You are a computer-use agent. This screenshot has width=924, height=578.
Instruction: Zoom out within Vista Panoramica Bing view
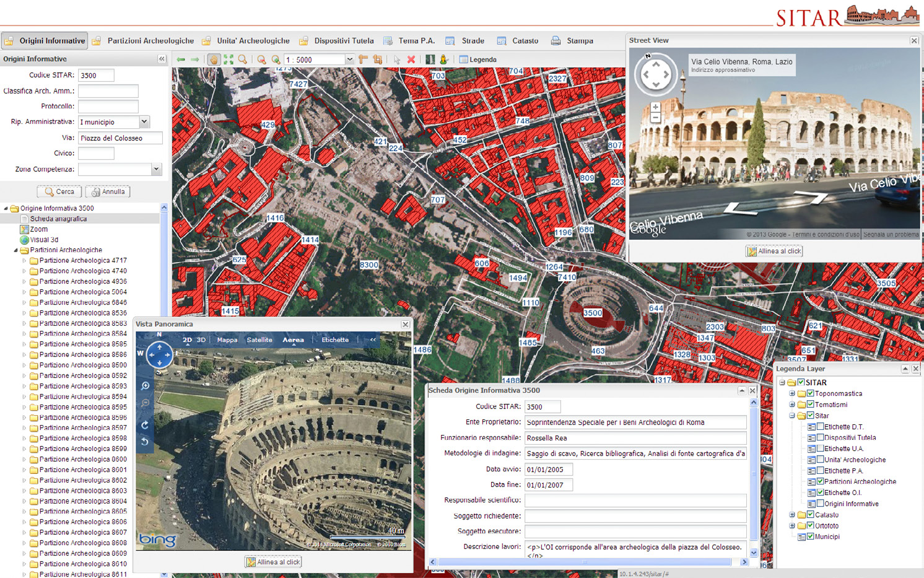tap(146, 403)
